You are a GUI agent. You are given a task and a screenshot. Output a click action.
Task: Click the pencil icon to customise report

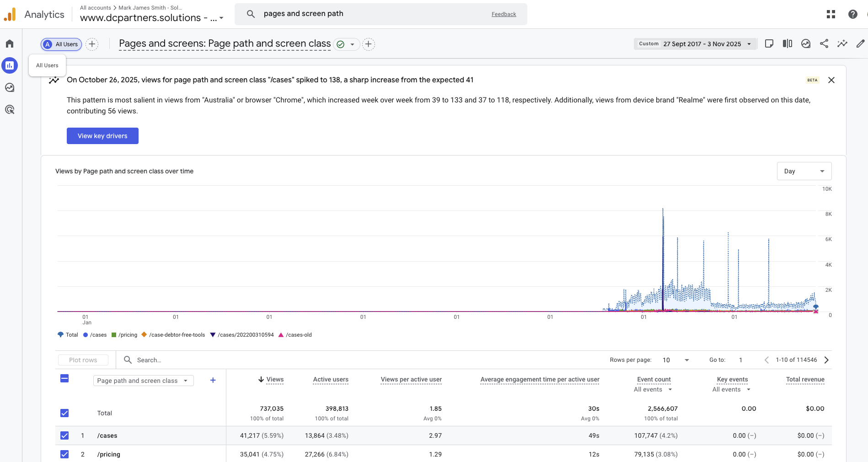pos(860,44)
